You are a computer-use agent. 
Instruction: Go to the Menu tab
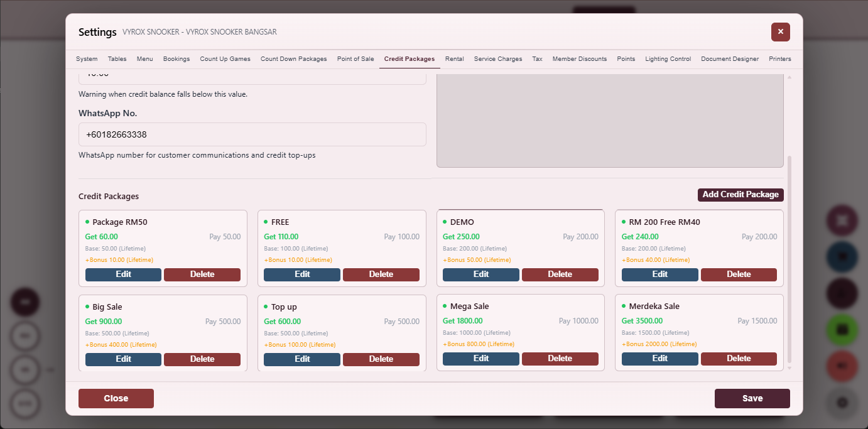click(x=144, y=59)
